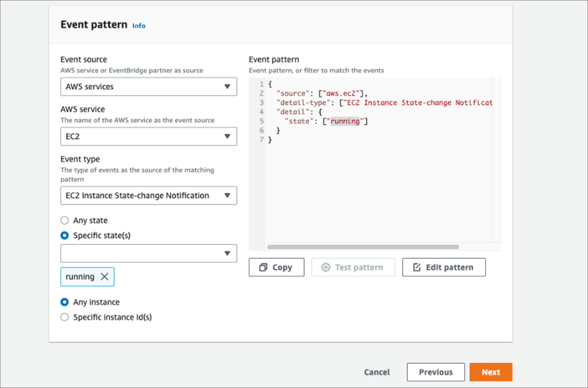This screenshot has width=588, height=388.
Task: Select Specific instance Id(s) radio button
Action: [x=65, y=317]
